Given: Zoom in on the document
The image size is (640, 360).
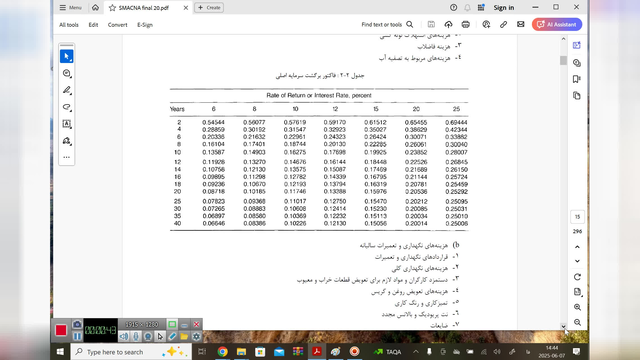Looking at the screenshot, I should click(x=577, y=307).
